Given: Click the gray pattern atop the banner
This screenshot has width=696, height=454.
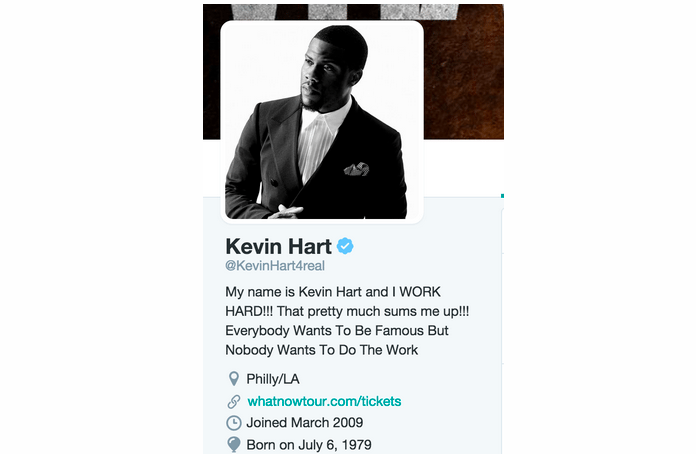Looking at the screenshot, I should click(344, 12).
